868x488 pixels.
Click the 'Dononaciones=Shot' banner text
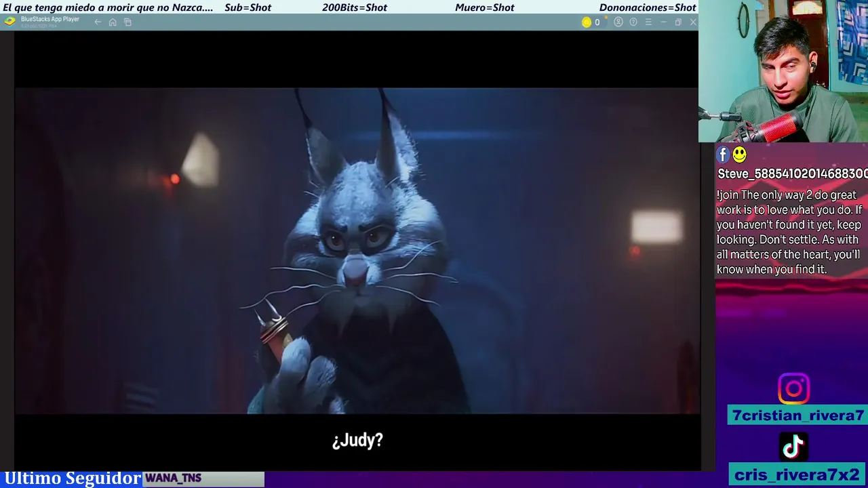[648, 7]
